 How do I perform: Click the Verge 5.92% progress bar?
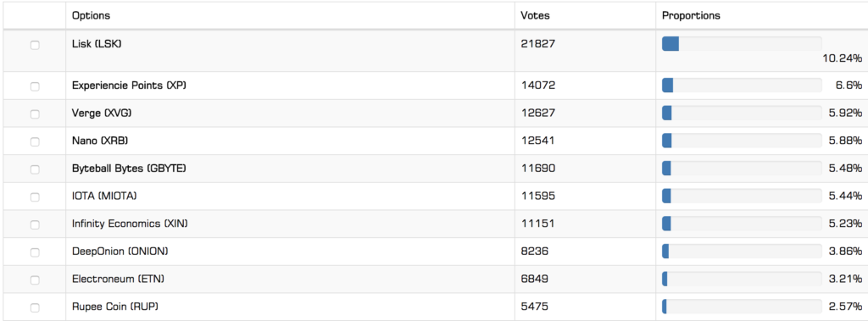pos(742,113)
